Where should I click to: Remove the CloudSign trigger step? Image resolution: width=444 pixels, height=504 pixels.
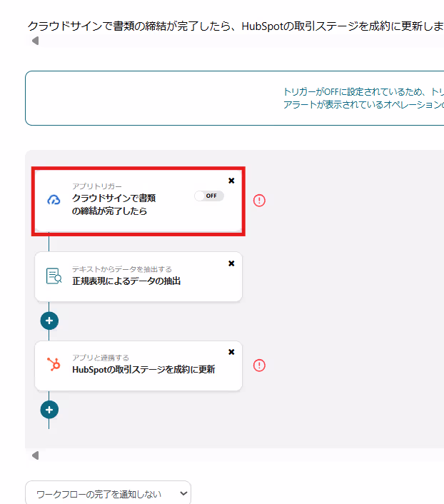click(231, 181)
